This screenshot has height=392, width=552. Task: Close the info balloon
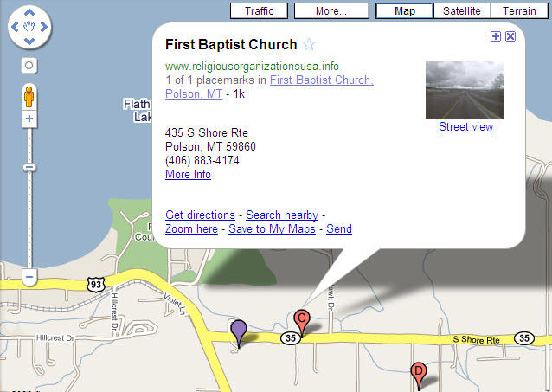[x=510, y=36]
